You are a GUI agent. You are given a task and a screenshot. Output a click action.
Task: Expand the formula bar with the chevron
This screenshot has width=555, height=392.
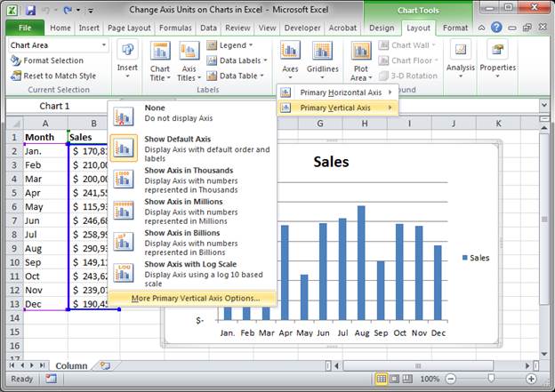(544, 105)
